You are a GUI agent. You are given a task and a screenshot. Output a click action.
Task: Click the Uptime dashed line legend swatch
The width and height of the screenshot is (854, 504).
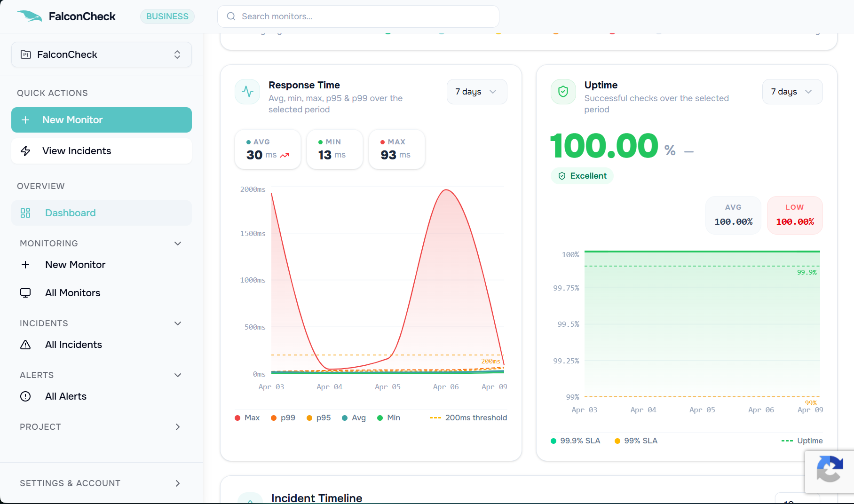[787, 441]
